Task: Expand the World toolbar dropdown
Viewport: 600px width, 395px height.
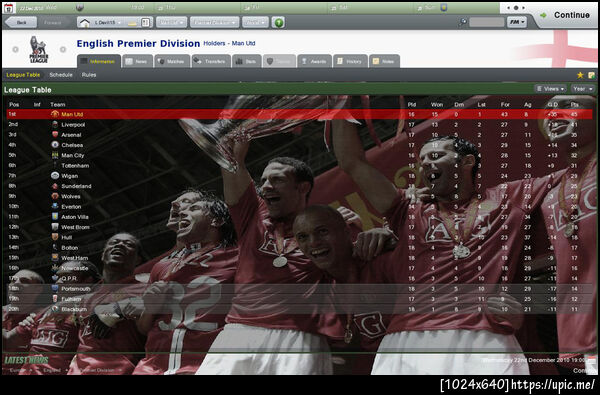Action: [255, 23]
